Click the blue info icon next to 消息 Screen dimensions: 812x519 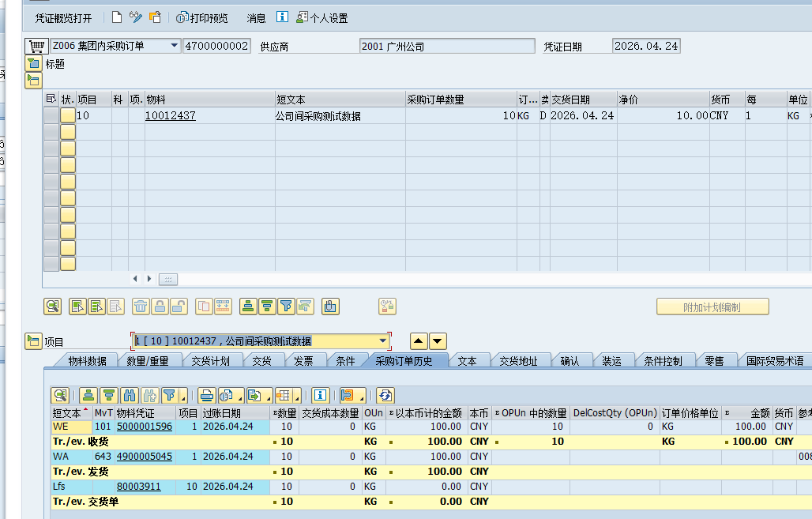[x=282, y=17]
